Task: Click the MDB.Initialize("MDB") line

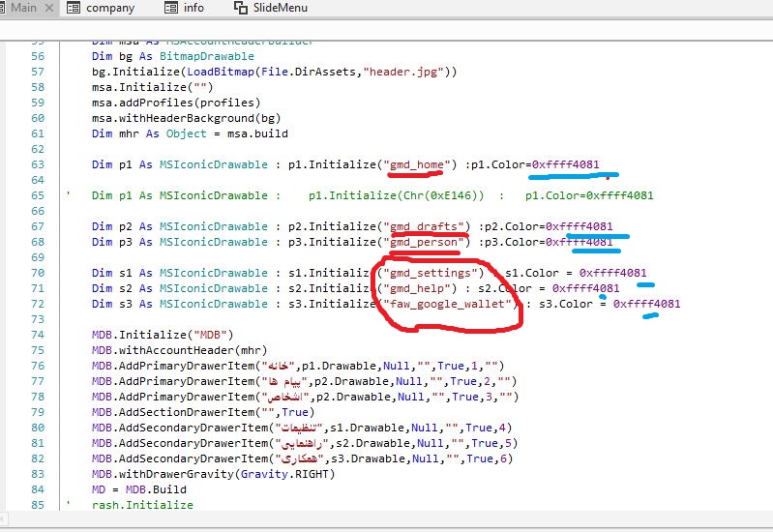Action: pyautogui.click(x=135, y=334)
